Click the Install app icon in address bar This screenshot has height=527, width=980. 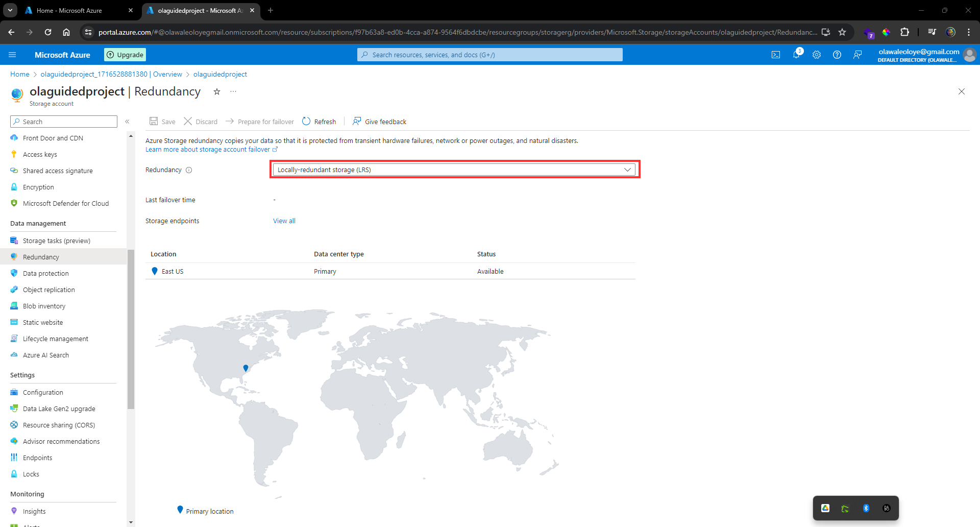pos(826,32)
